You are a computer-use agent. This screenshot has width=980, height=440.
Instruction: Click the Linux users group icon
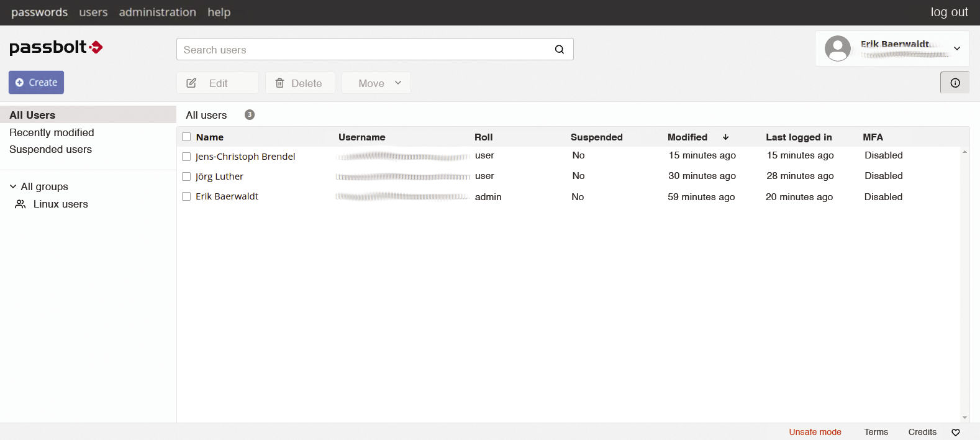click(20, 204)
